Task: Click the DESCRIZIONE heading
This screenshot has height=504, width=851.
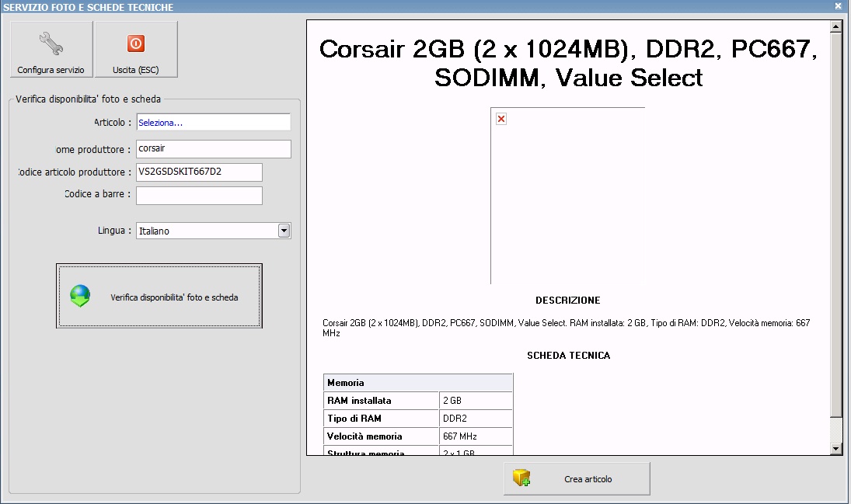Action: tap(567, 300)
